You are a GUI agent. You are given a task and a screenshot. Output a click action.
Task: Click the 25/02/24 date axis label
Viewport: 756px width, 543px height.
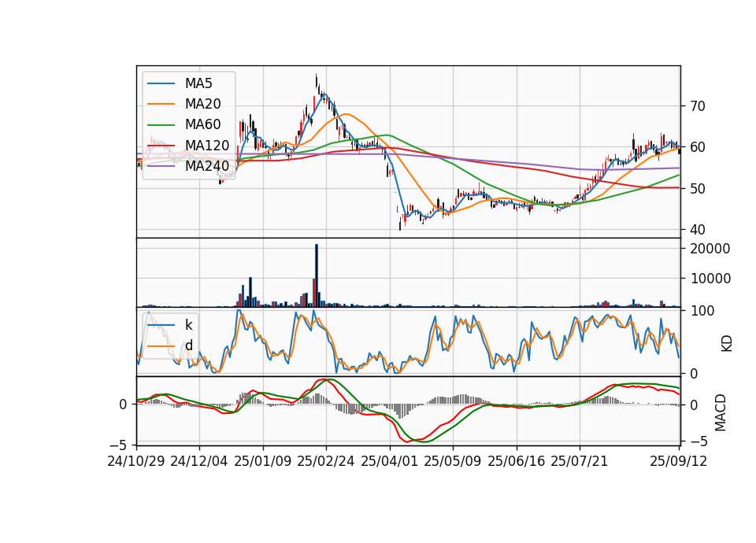coord(326,462)
